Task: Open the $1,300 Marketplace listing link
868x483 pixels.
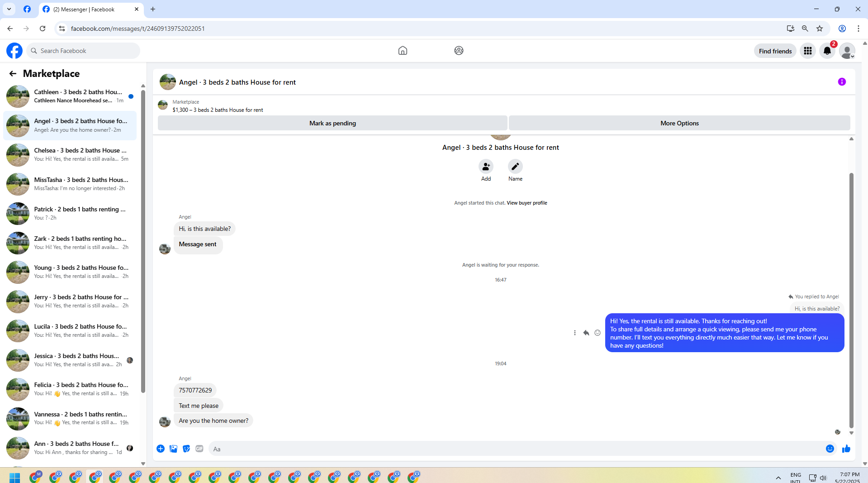Action: point(218,110)
